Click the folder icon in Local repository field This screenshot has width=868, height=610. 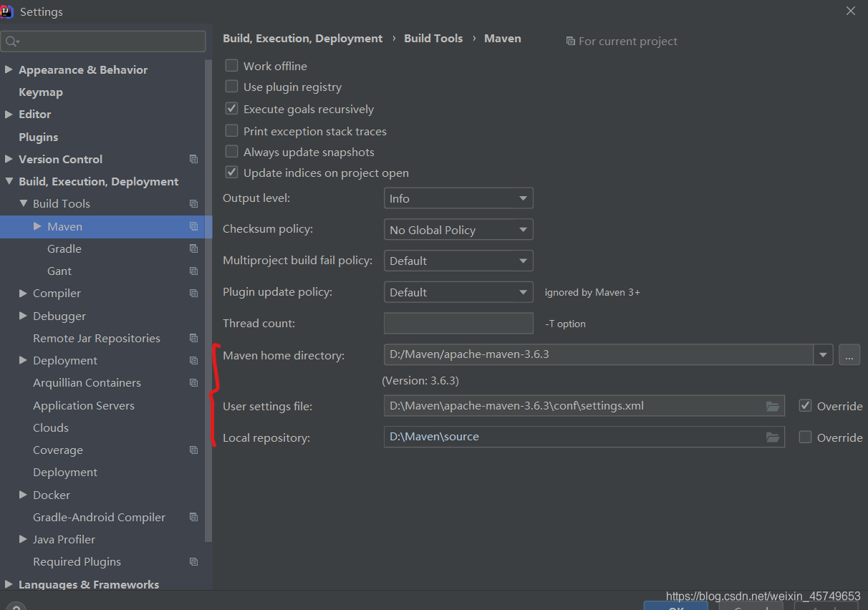[772, 437]
